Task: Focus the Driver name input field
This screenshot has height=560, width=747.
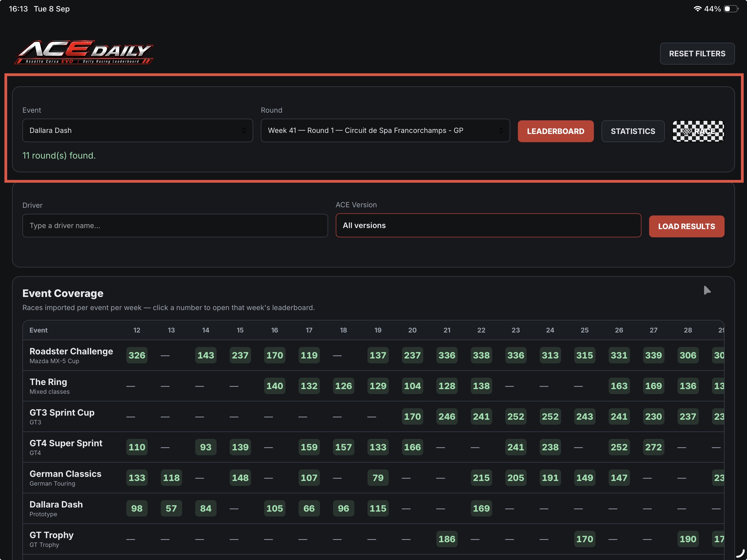Action: tap(175, 225)
